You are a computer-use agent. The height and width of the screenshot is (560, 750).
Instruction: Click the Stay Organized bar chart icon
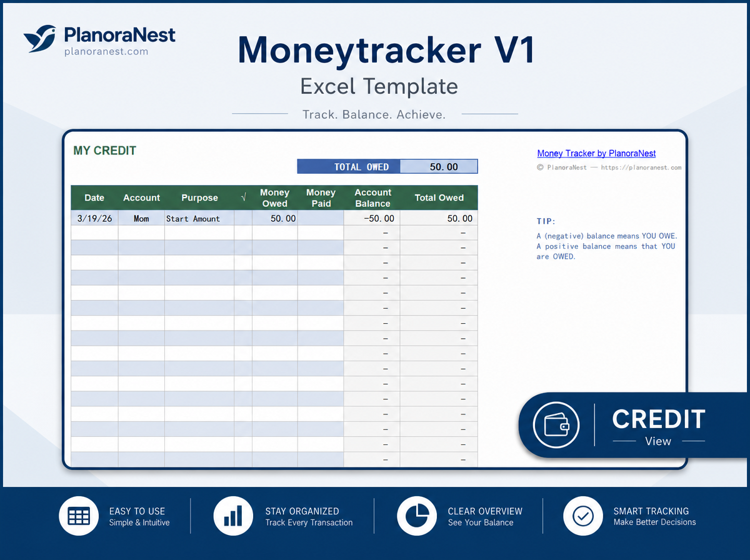point(232,517)
